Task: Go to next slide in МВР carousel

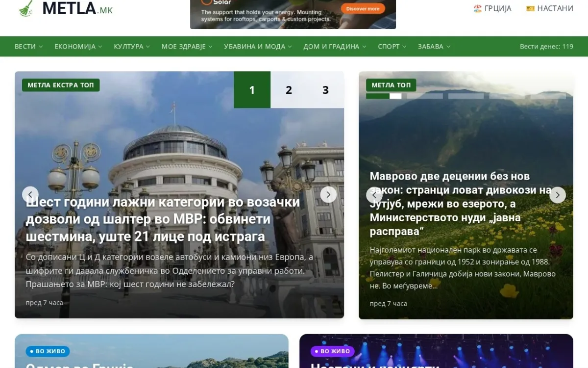Action: (x=328, y=195)
